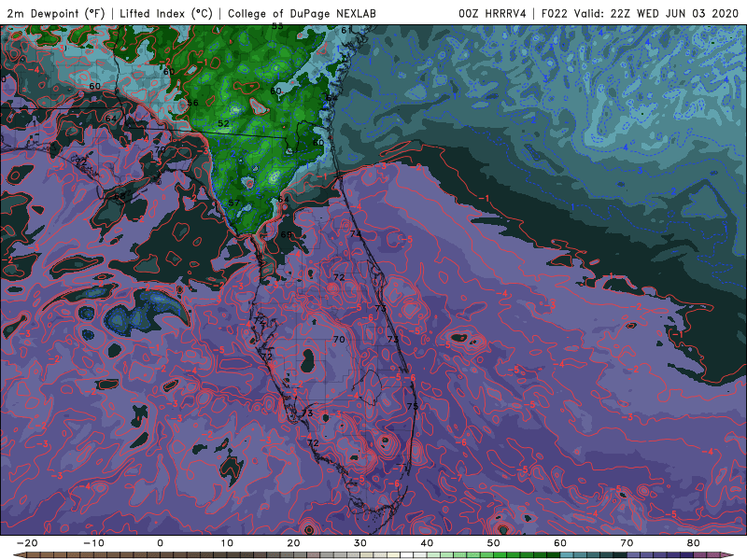The image size is (747, 560).
Task: Click the "2m Dewpoint (°F)" title text
Action: tap(56, 13)
